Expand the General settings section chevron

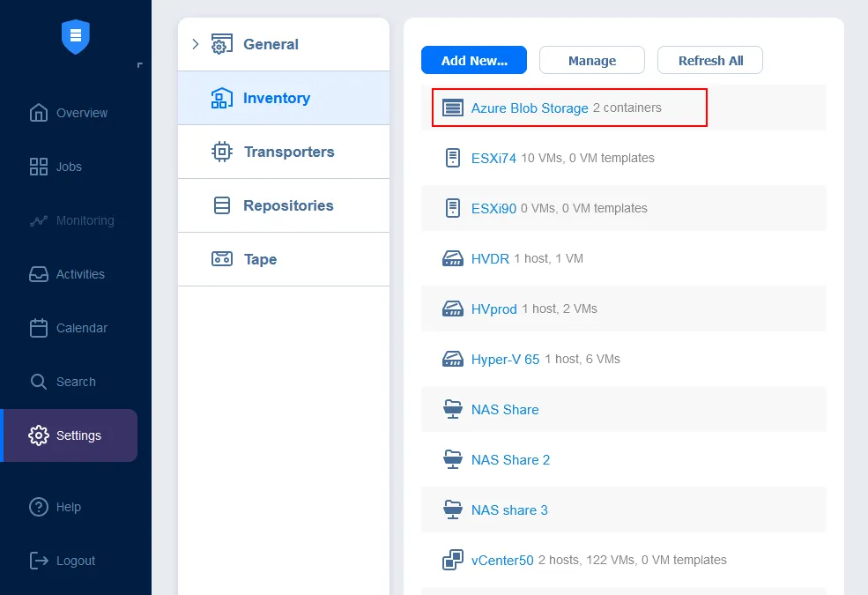196,44
